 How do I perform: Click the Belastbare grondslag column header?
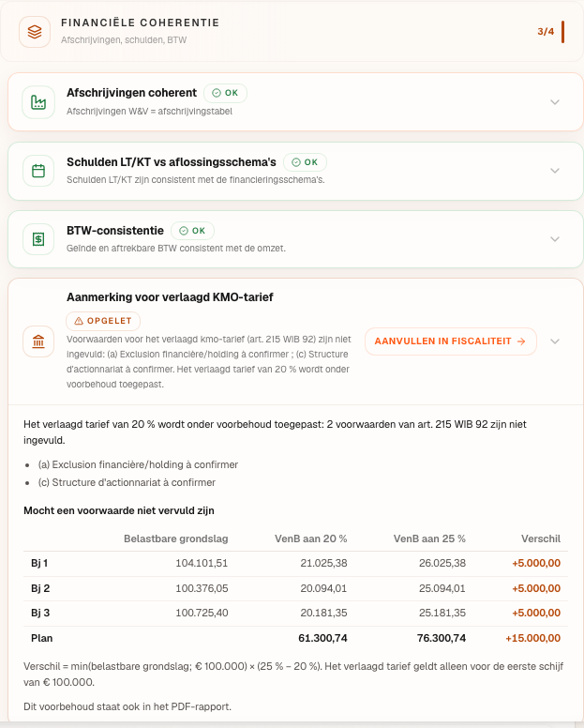pyautogui.click(x=176, y=539)
